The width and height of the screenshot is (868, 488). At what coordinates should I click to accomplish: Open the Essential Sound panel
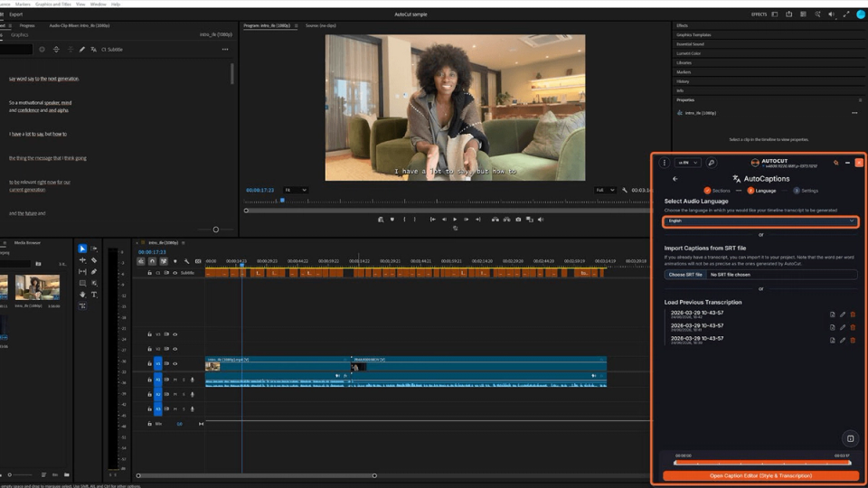coord(690,44)
